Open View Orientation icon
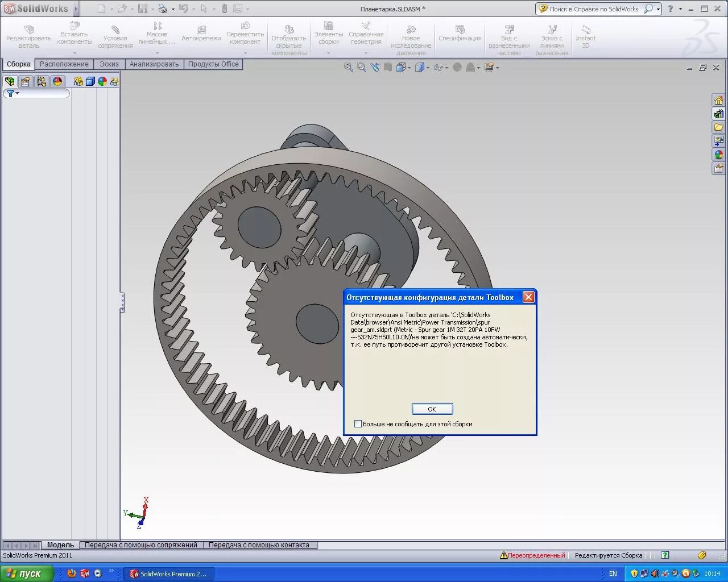 click(401, 67)
